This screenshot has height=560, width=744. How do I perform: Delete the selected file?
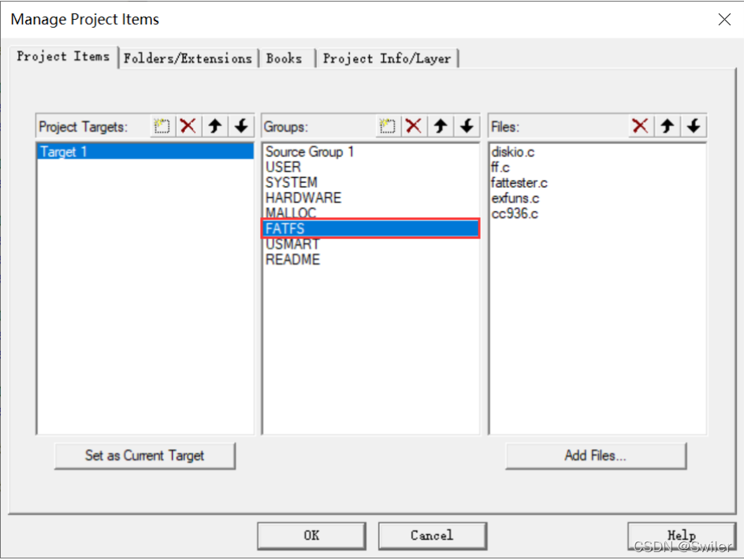click(x=641, y=126)
